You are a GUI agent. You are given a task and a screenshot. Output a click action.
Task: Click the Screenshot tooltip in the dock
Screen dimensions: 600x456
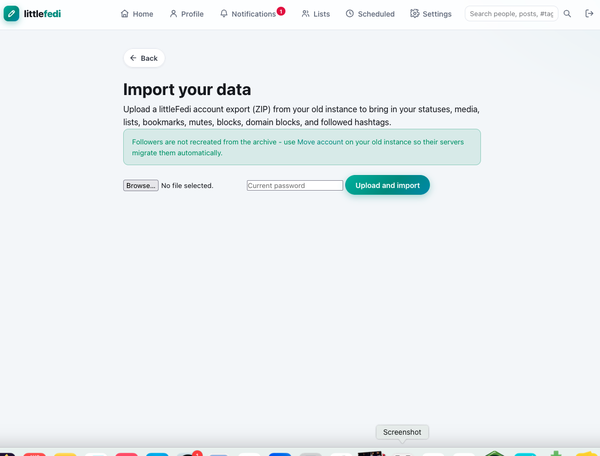pos(402,432)
